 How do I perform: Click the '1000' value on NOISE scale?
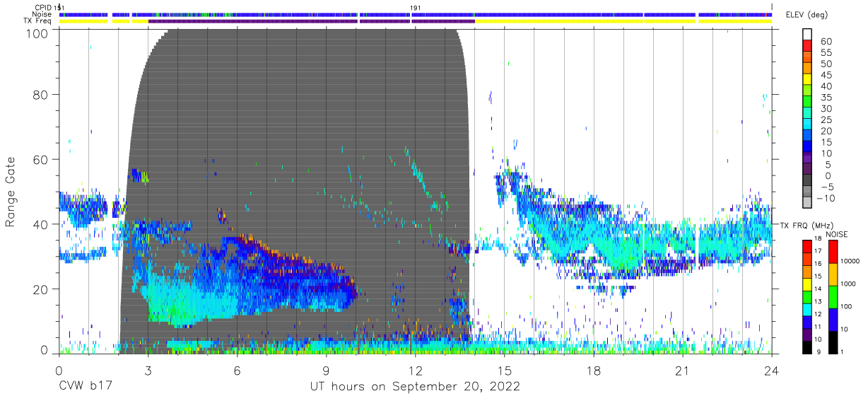(849, 284)
